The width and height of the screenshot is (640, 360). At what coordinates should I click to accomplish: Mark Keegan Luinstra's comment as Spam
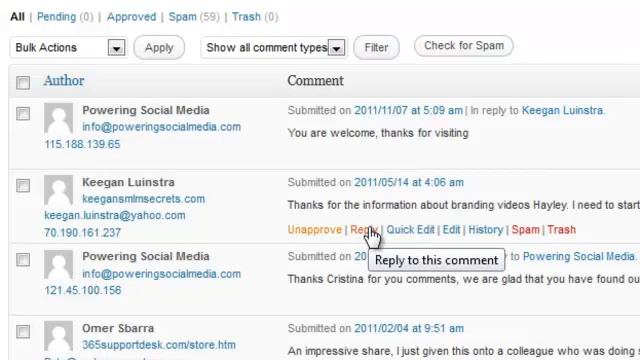point(526,230)
